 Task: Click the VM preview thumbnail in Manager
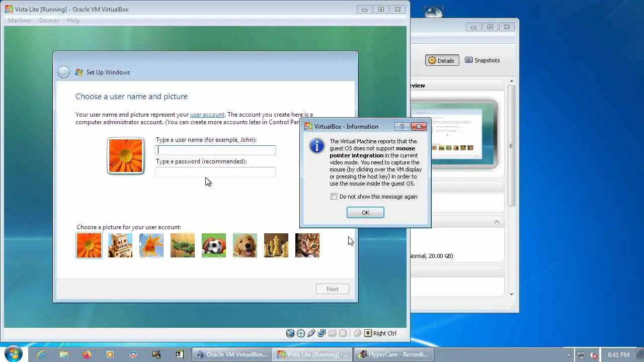coord(454,134)
